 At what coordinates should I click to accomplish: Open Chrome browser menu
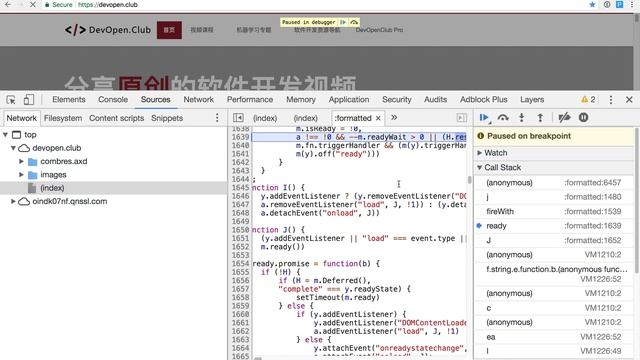(631, 4)
